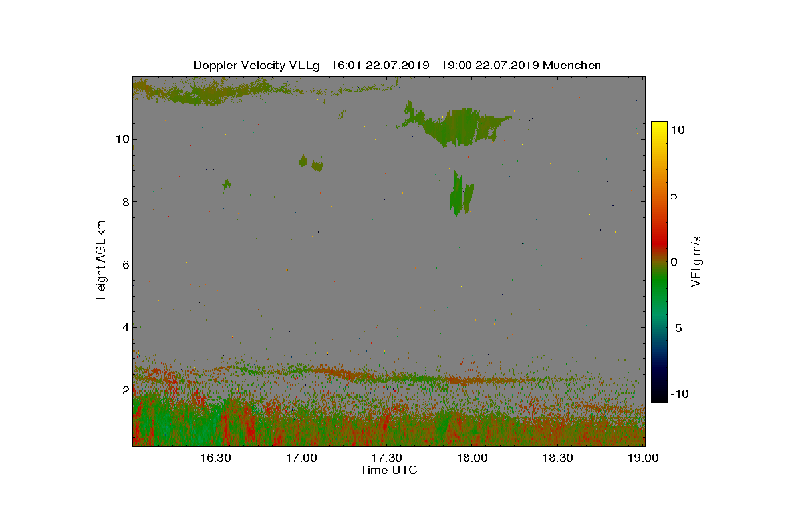Viewport: 798px width, 532px height.
Task: Click the 17:00 time tick label
Action: 301,458
